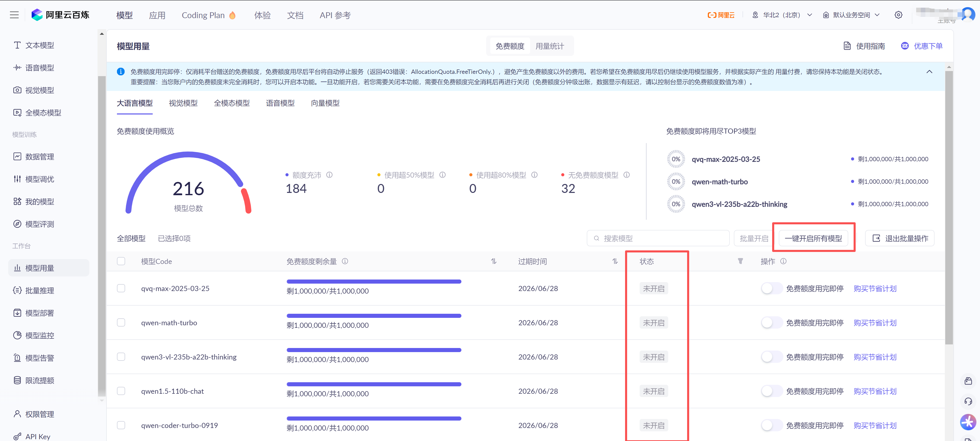The width and height of the screenshot is (980, 441).
Task: Check the qwen-math-turbo row checkbox
Action: pyautogui.click(x=121, y=322)
